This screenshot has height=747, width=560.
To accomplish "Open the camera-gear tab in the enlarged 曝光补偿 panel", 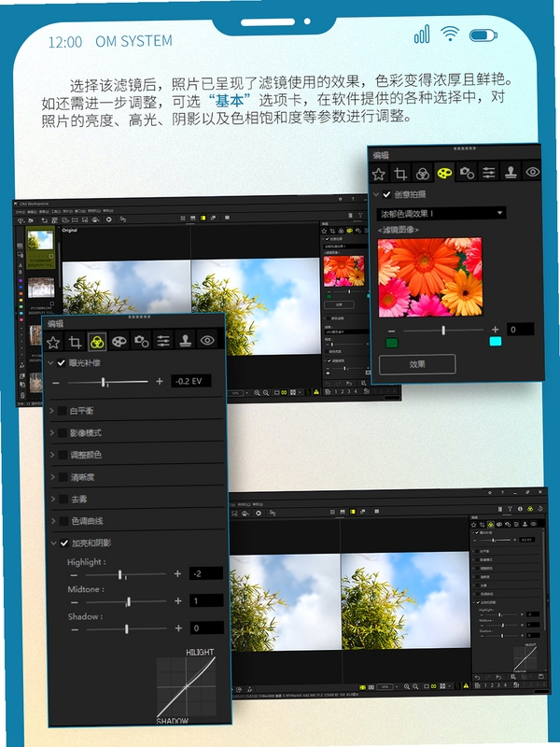I will coord(141,341).
